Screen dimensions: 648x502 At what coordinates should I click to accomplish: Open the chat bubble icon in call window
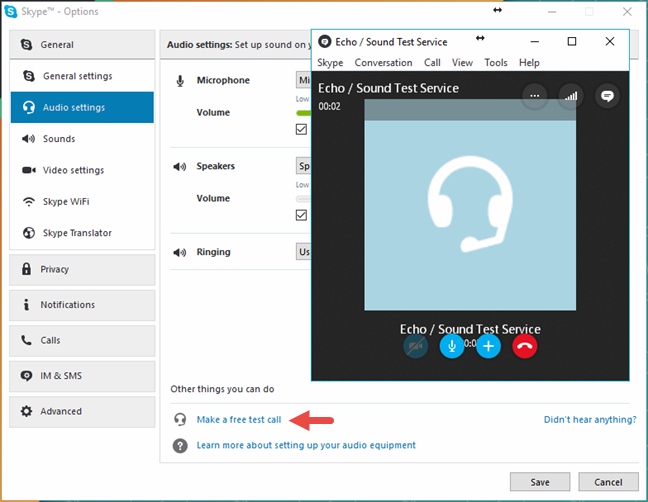pyautogui.click(x=607, y=96)
